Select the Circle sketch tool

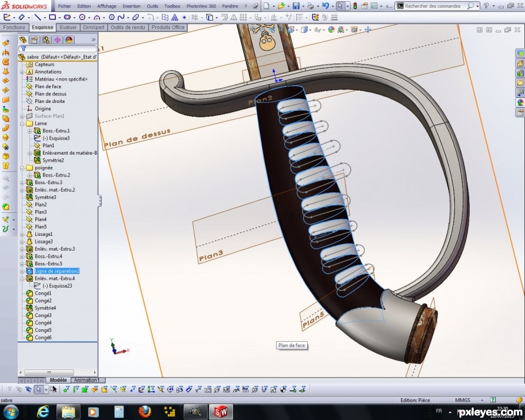[x=82, y=17]
